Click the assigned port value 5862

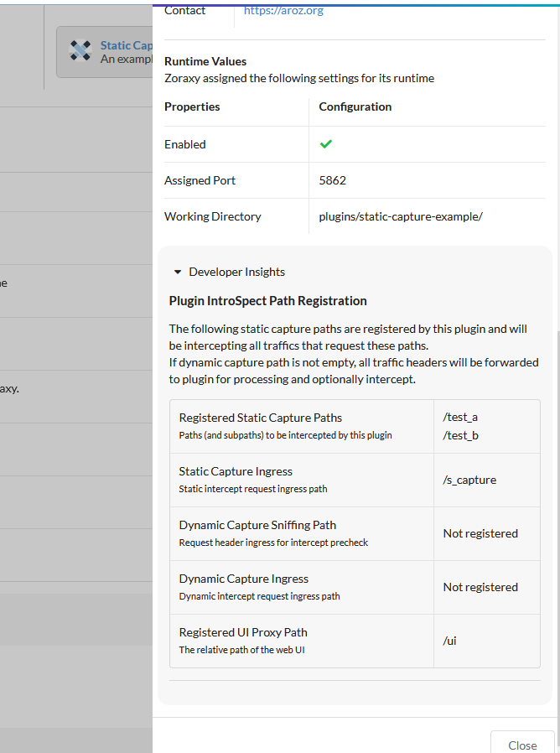tap(333, 180)
